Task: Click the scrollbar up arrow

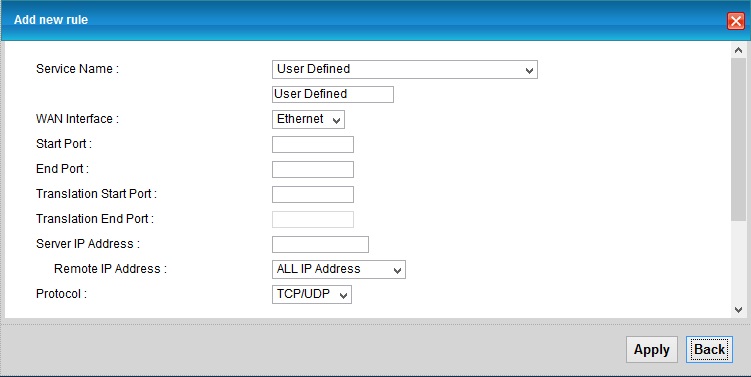Action: [738, 50]
